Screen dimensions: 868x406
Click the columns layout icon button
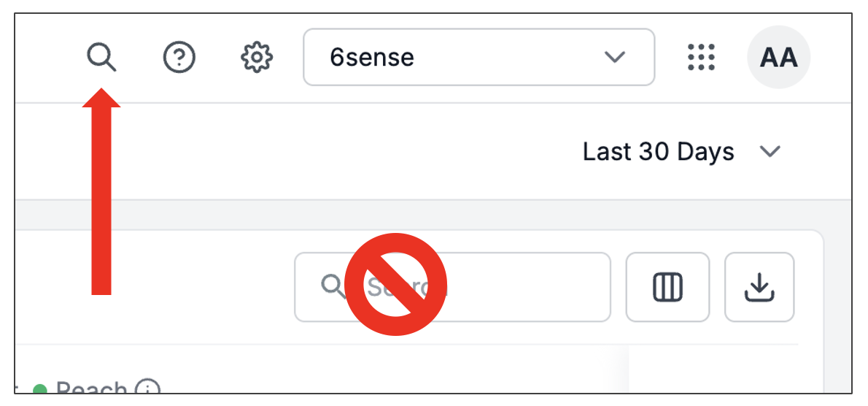[x=667, y=287]
